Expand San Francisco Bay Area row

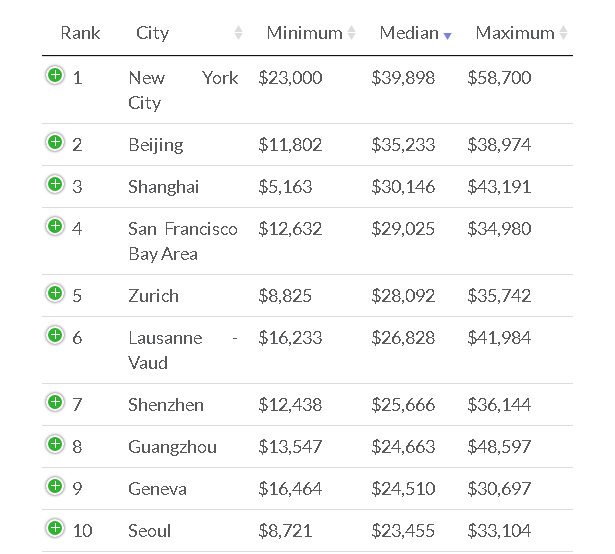[x=55, y=226]
